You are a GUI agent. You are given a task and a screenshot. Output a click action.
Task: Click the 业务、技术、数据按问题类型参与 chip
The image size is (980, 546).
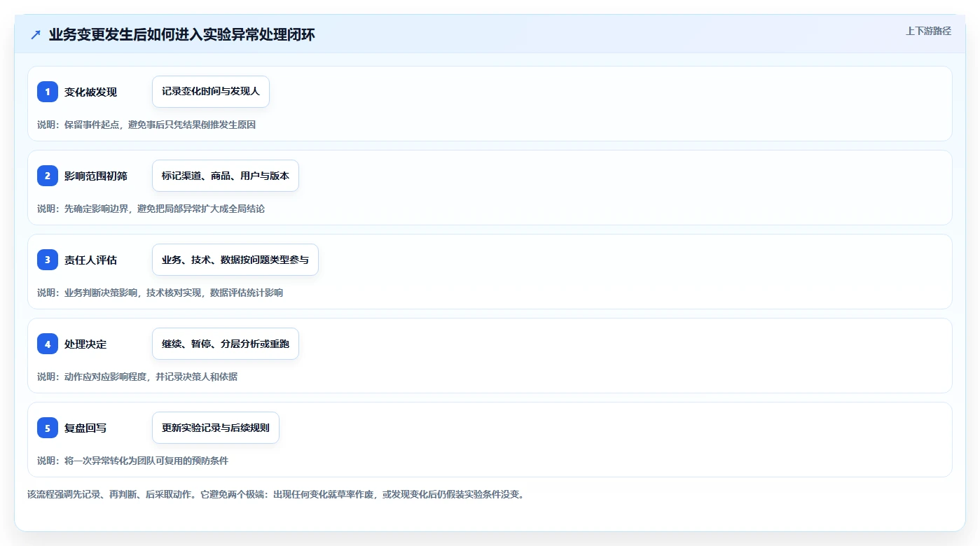tap(235, 260)
